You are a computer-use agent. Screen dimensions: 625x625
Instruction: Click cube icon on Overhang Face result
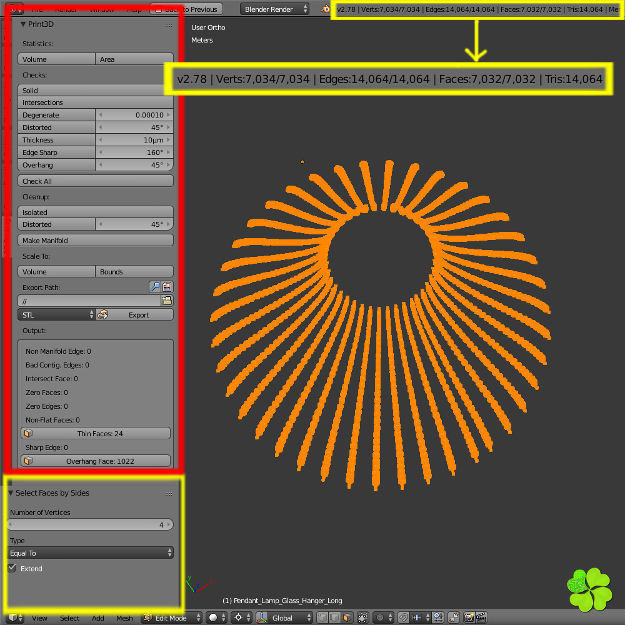click(x=28, y=461)
